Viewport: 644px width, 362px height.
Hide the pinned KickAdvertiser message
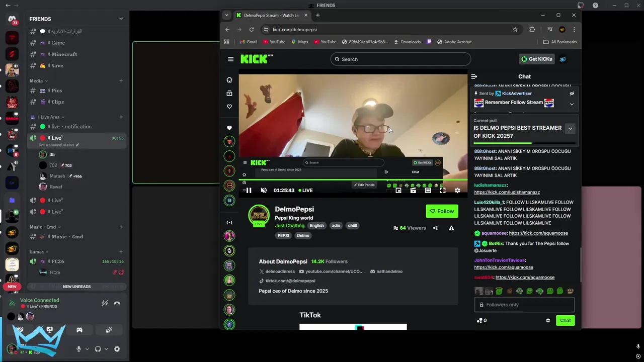coord(572,94)
